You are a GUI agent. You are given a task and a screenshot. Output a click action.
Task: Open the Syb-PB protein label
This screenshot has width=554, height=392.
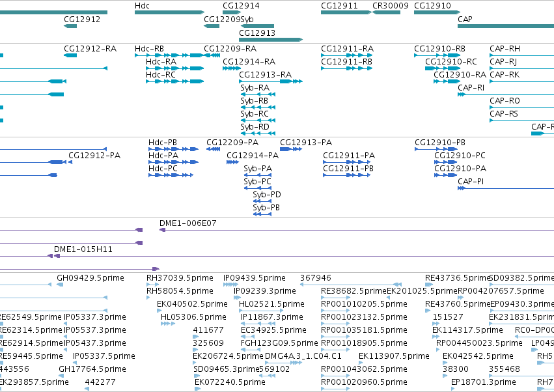(266, 208)
